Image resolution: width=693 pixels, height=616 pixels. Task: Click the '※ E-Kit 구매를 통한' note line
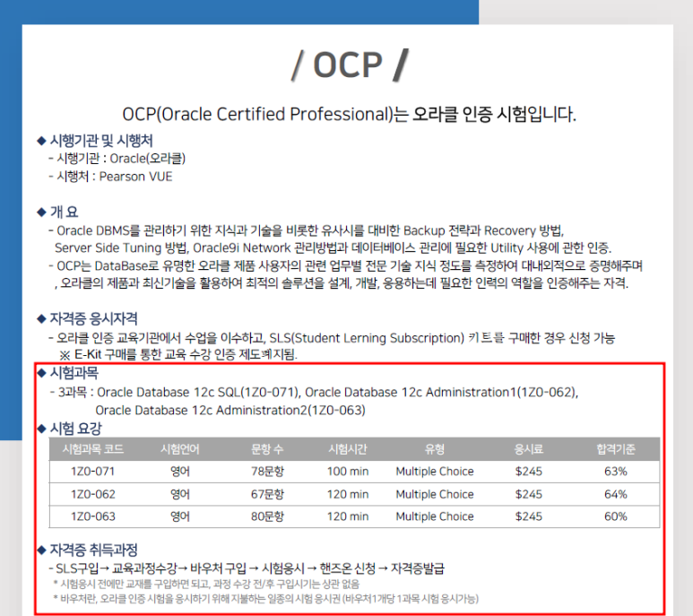[x=178, y=355]
